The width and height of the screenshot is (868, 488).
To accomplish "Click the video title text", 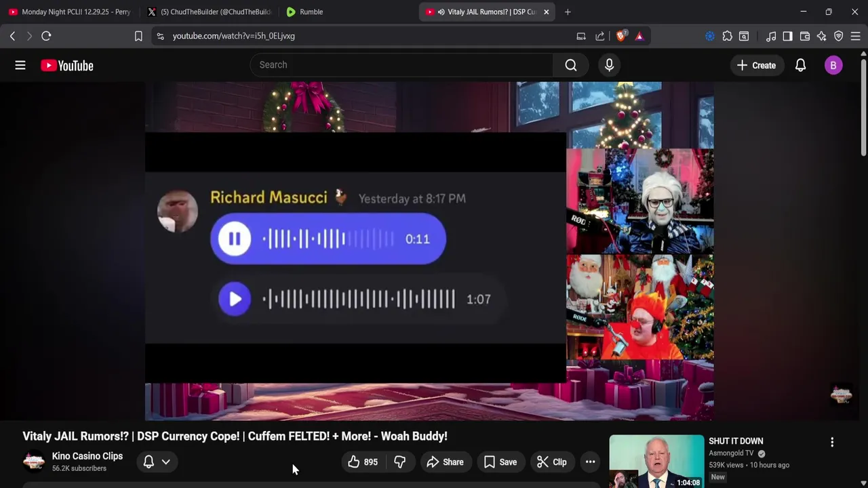I will (x=235, y=436).
